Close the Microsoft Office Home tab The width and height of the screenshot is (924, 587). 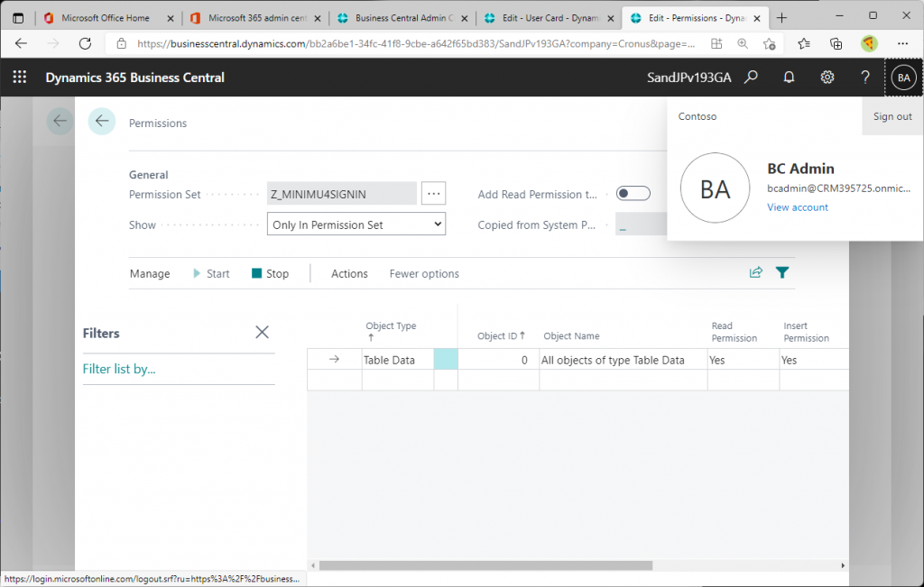(171, 18)
